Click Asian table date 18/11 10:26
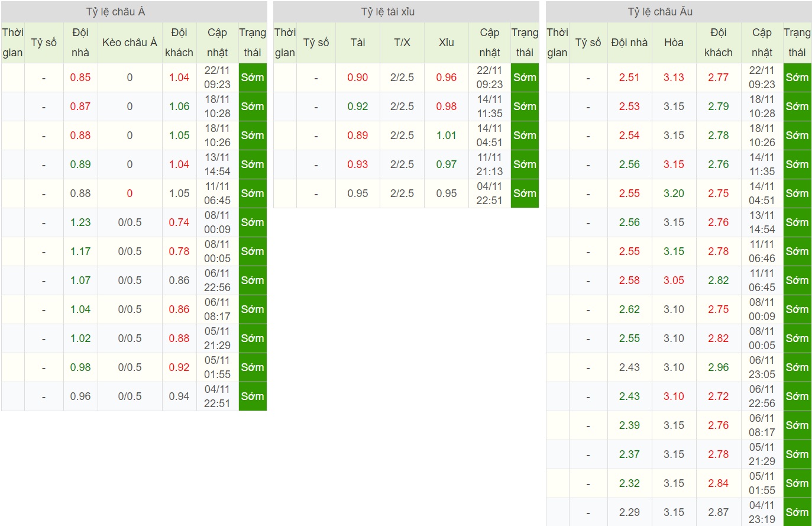Viewport: 812px width, 526px height. (217, 135)
